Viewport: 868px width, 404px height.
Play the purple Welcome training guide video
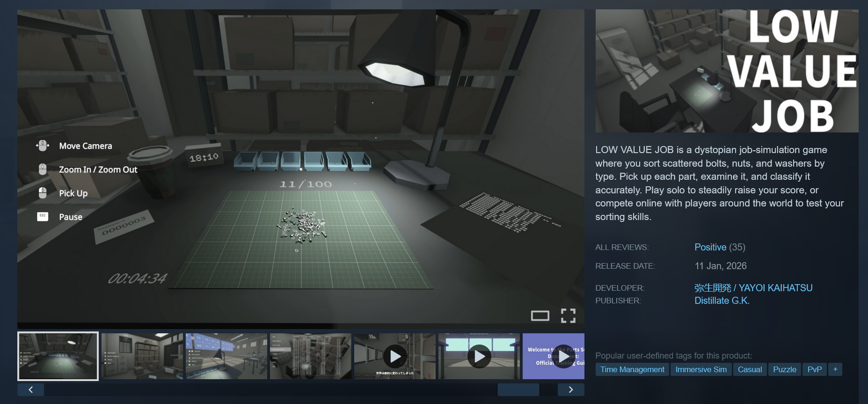tap(554, 356)
